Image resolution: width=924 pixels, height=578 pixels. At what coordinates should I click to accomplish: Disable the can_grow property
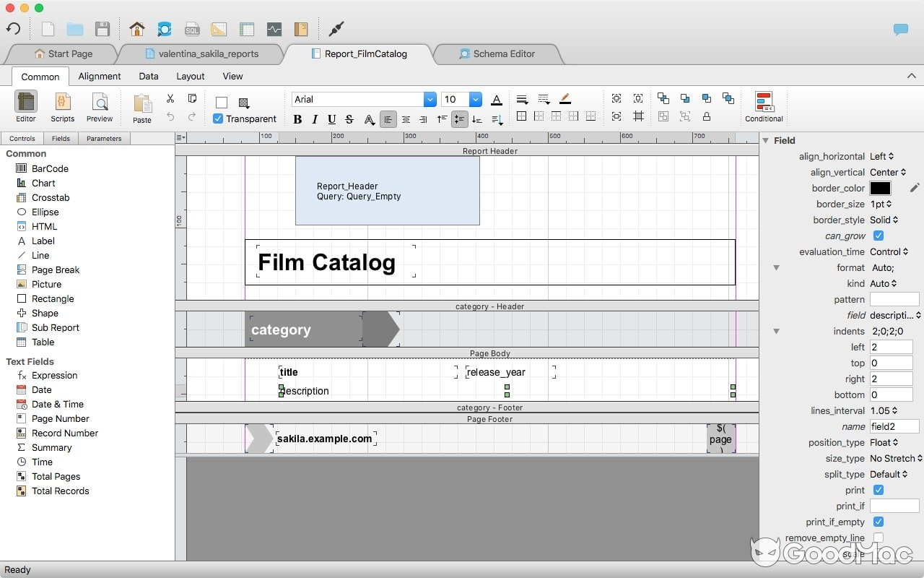click(x=878, y=236)
